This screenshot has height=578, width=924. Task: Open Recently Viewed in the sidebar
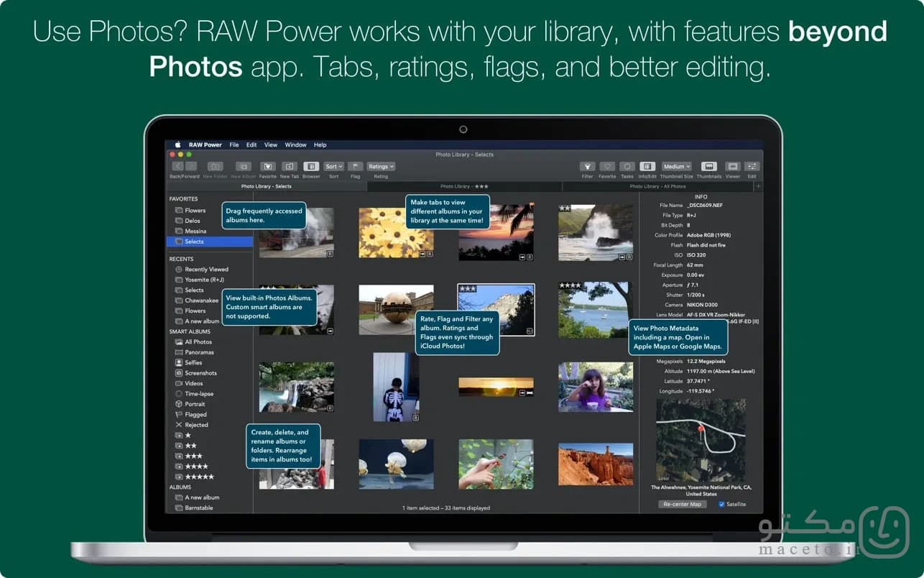point(202,270)
